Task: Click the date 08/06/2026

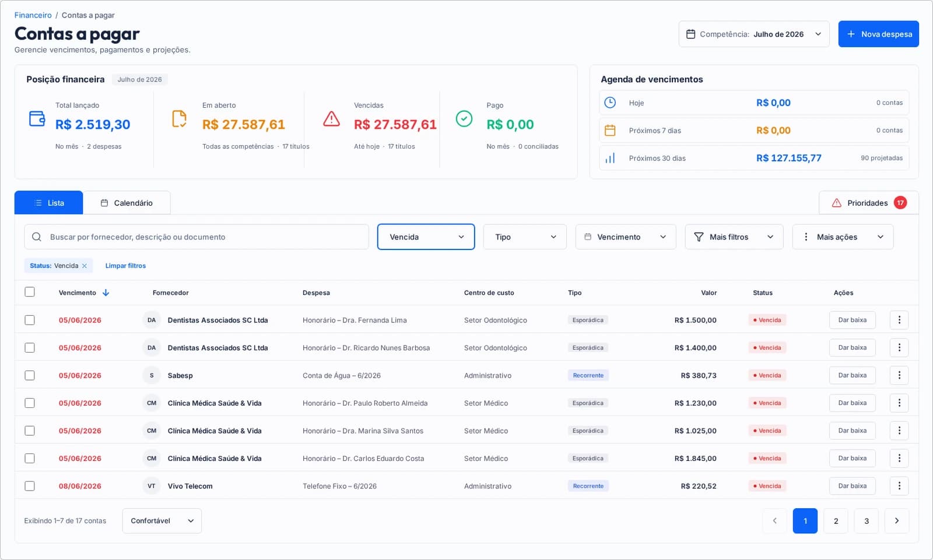Action: point(80,486)
